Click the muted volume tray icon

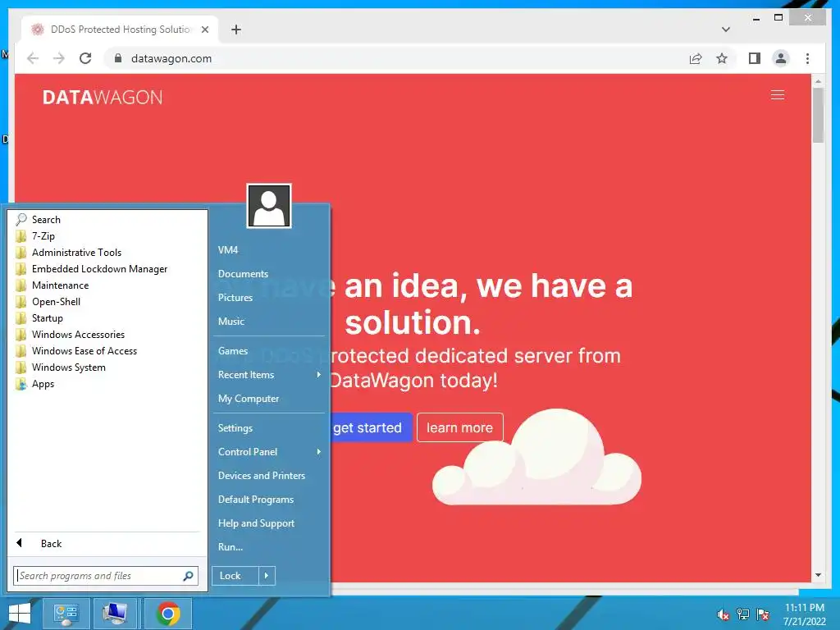(723, 614)
